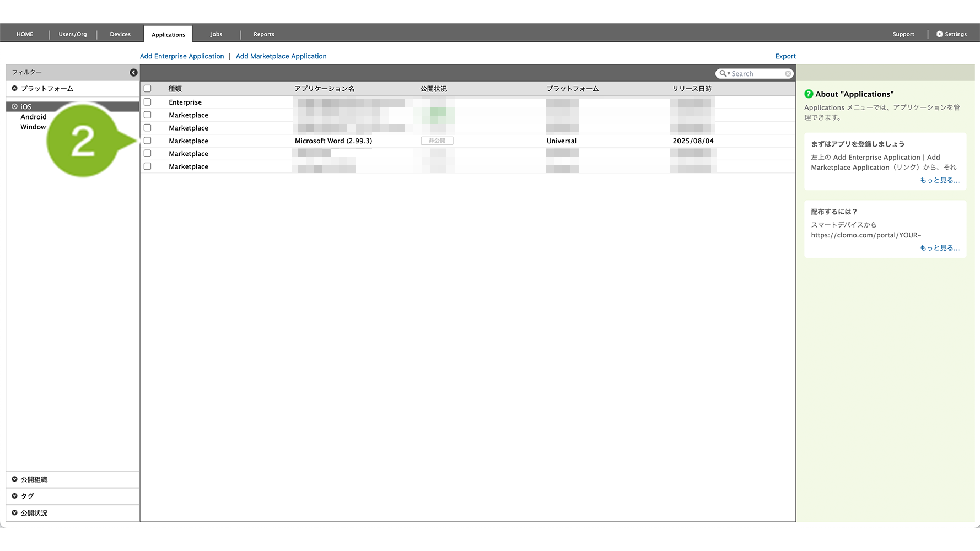The height and width of the screenshot is (551, 980).
Task: Click the Settings gear icon
Action: click(939, 34)
